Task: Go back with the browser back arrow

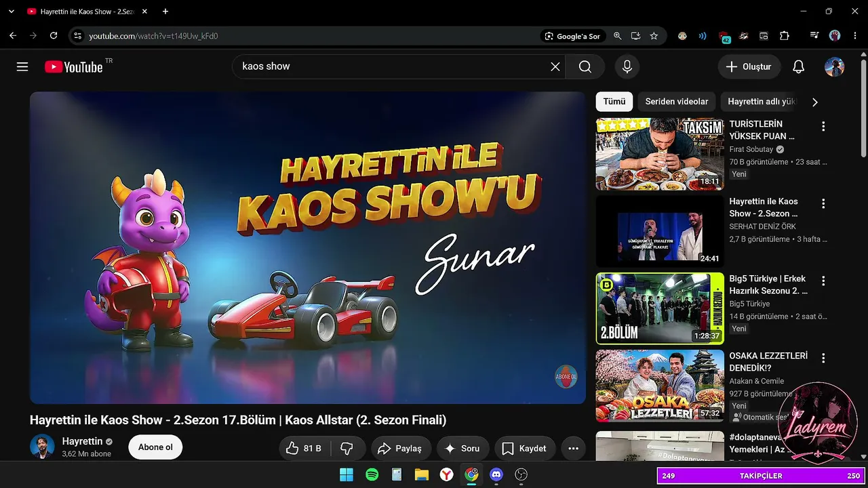Action: 13,36
